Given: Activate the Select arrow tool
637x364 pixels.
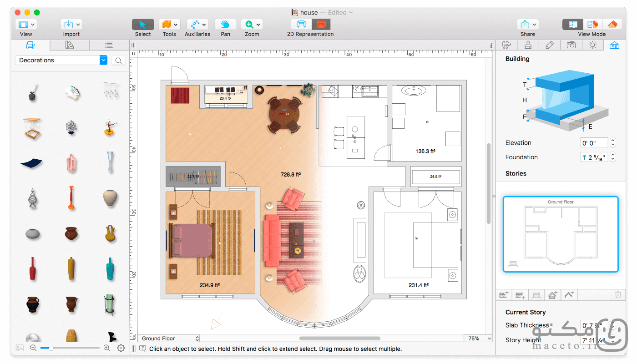Looking at the screenshot, I should coord(143,25).
